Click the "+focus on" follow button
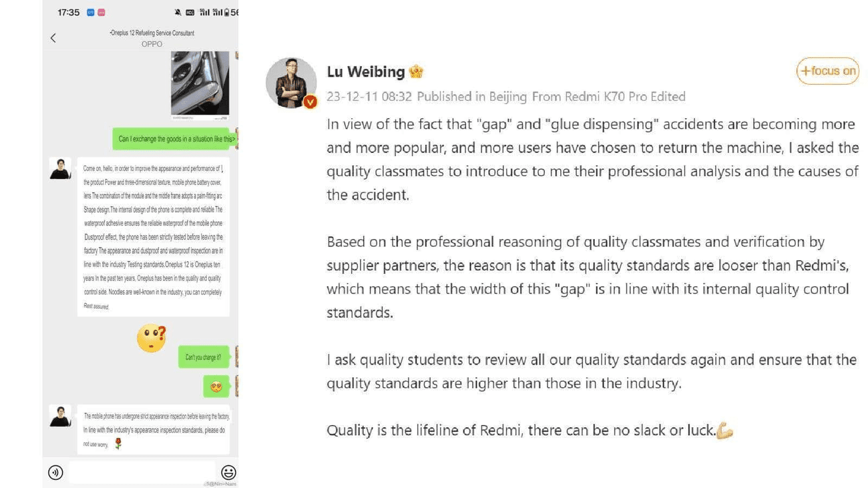The height and width of the screenshot is (488, 868). coord(827,71)
